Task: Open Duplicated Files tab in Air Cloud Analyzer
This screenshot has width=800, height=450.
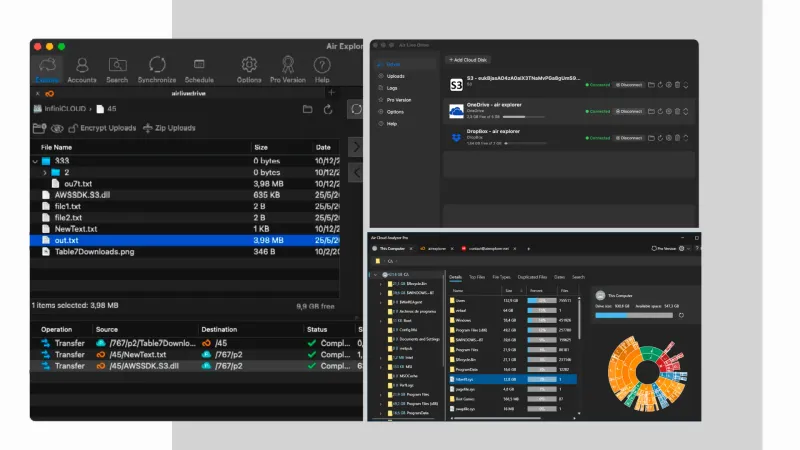Action: click(x=532, y=277)
